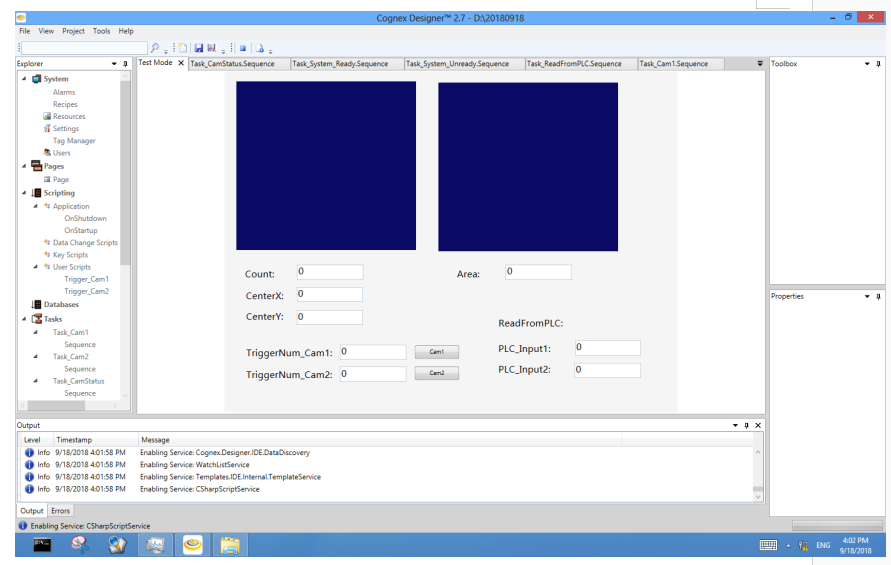Click the search magnifier icon in toolbar
Screen dimensions: 891x565
[x=155, y=47]
